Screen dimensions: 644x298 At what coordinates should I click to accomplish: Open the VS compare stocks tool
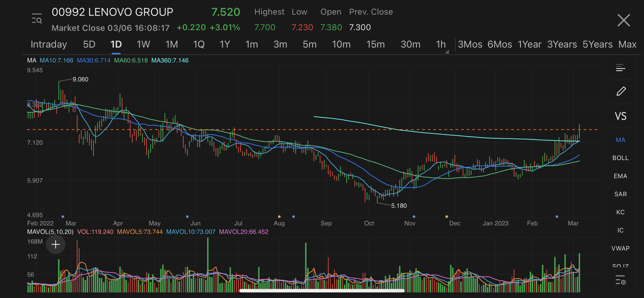tap(621, 116)
